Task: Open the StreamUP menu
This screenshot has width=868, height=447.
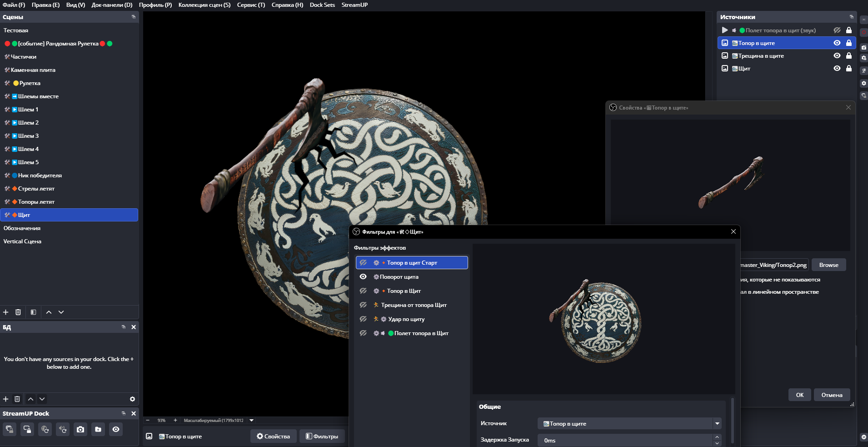Action: click(x=354, y=5)
